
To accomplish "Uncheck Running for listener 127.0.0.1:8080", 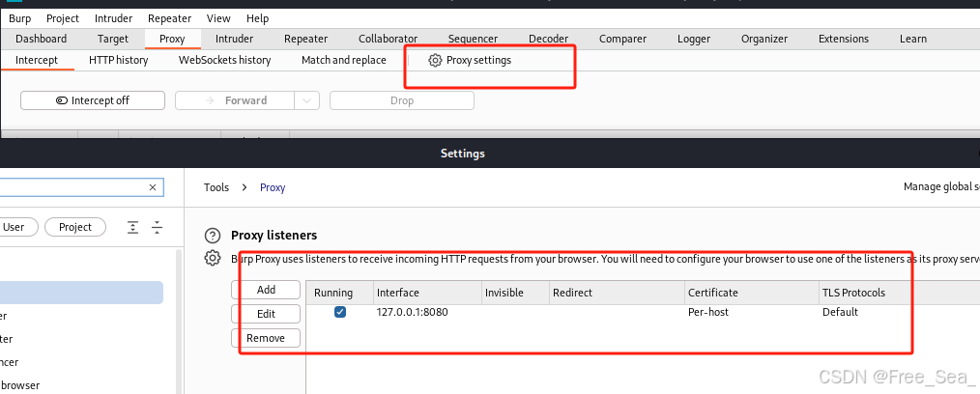I will (x=340, y=312).
